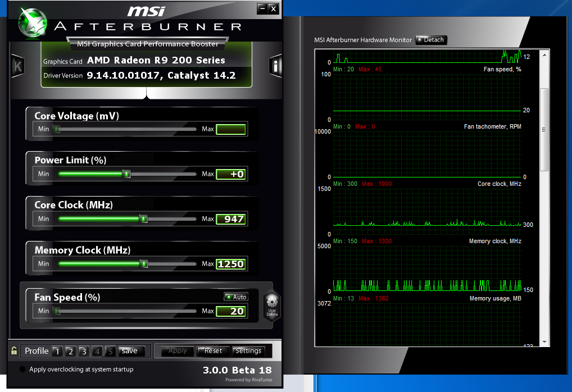Select profile slot 4
This screenshot has height=392, width=572.
(97, 351)
